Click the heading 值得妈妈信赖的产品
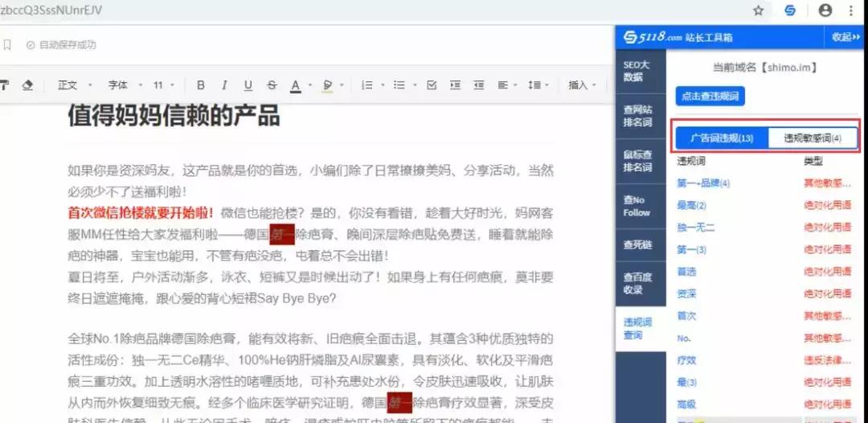Image resolution: width=868 pixels, height=423 pixels. click(x=174, y=116)
